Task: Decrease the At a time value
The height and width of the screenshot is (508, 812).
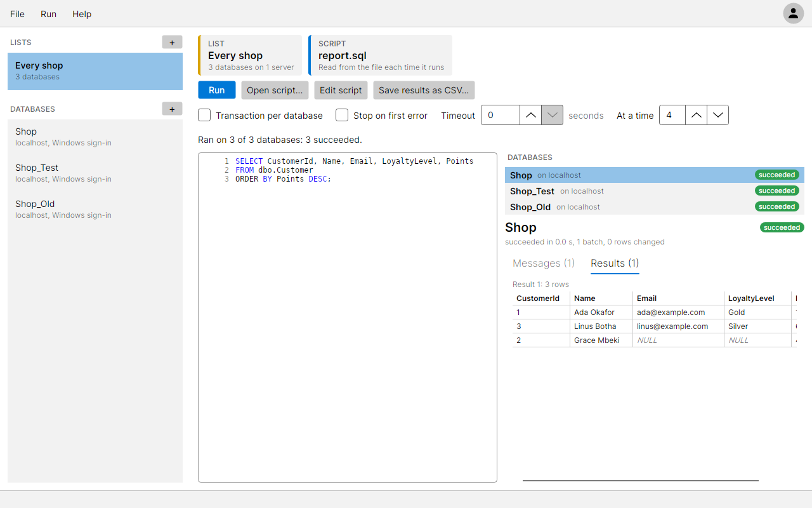Action: pyautogui.click(x=718, y=116)
